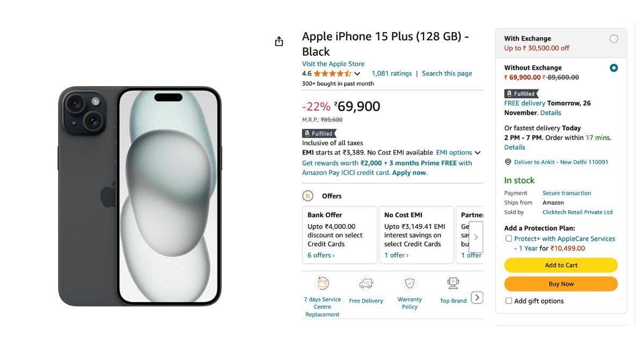
Task: Click the star rating icons
Action: (332, 73)
